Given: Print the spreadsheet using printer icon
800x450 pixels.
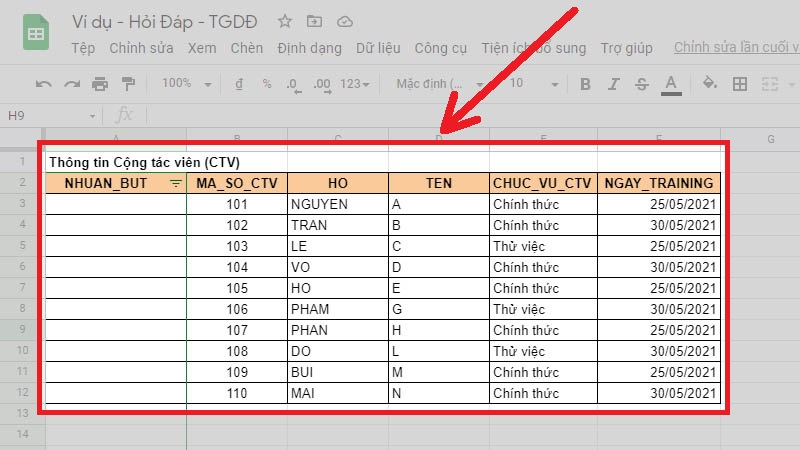Looking at the screenshot, I should click(x=100, y=84).
